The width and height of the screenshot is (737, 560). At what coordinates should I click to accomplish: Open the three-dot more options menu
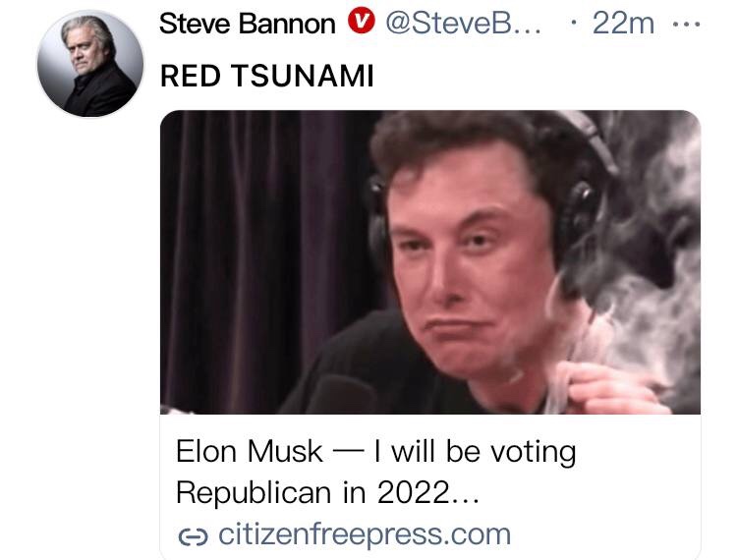click(x=686, y=24)
